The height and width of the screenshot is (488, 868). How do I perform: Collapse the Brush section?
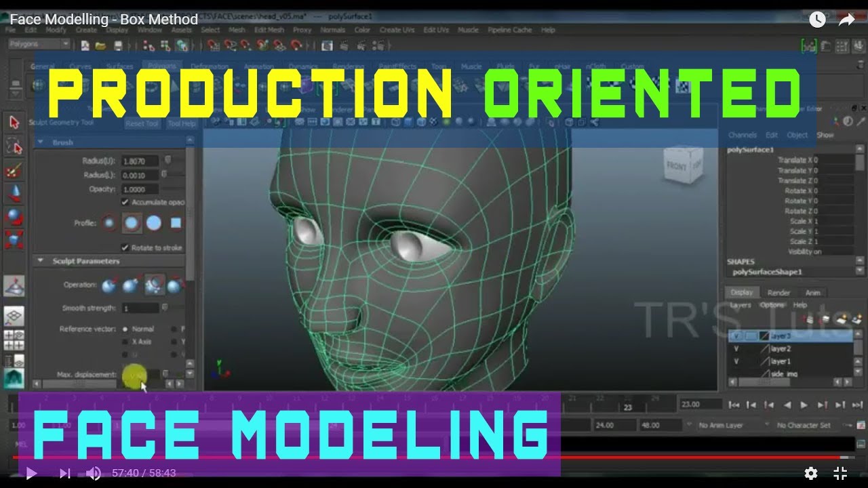coord(40,142)
